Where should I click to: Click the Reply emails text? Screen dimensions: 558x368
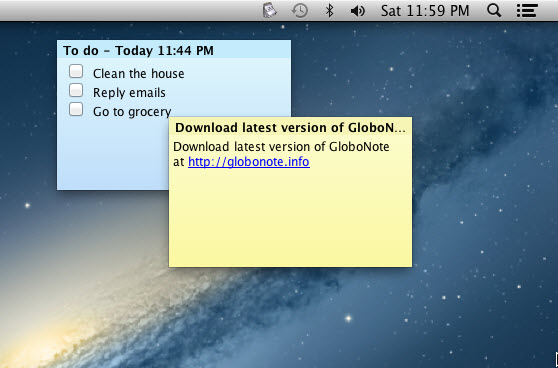(129, 93)
